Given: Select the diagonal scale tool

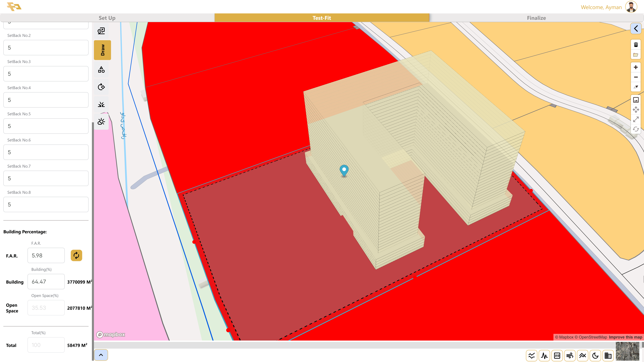Looking at the screenshot, I should pos(636,119).
